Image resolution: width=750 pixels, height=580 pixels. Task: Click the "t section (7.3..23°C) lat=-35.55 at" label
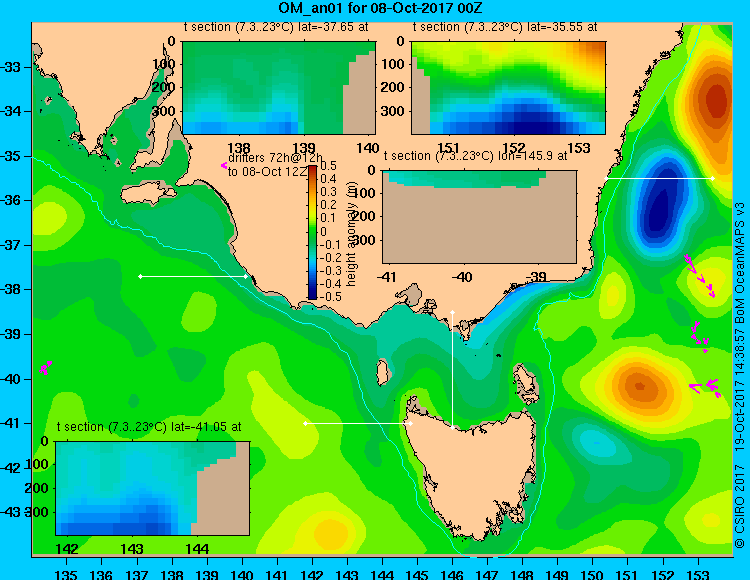click(x=505, y=27)
